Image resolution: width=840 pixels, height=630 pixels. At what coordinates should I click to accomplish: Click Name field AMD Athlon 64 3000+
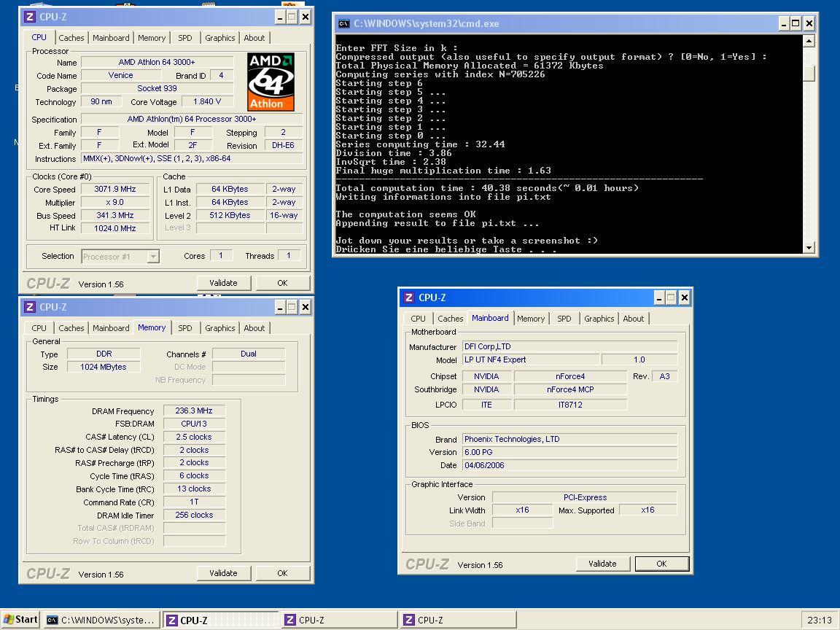(x=157, y=62)
